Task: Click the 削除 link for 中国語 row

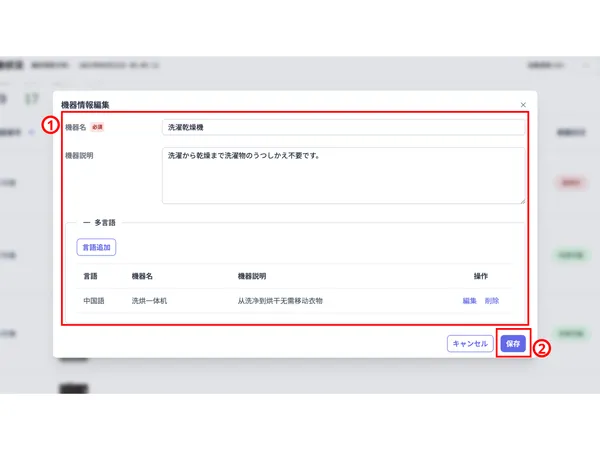Action: pyautogui.click(x=492, y=300)
